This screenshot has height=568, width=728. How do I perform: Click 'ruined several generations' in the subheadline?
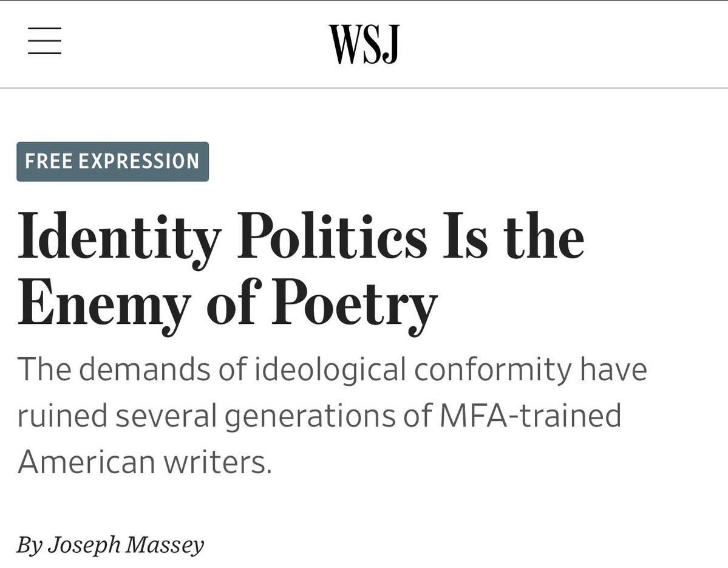pyautogui.click(x=206, y=416)
